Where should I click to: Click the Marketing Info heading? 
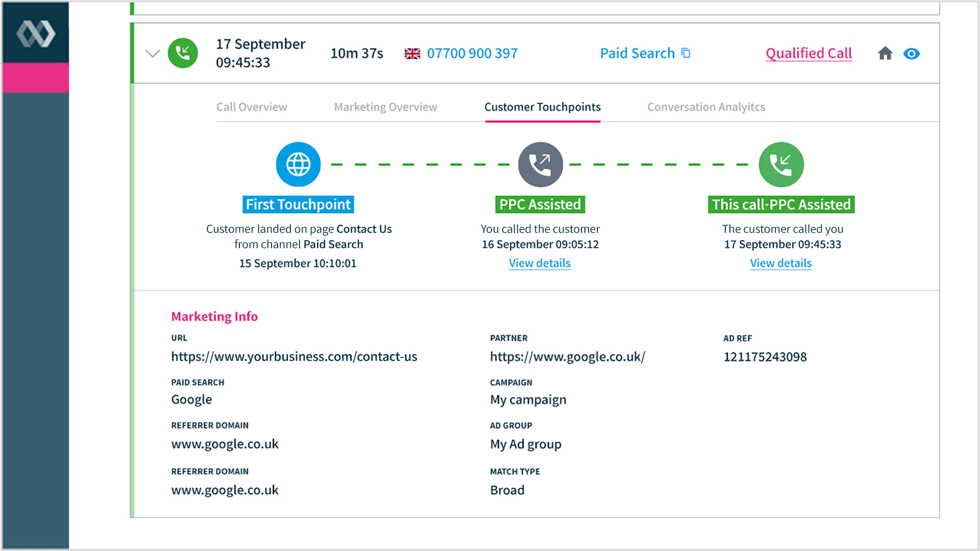point(214,316)
